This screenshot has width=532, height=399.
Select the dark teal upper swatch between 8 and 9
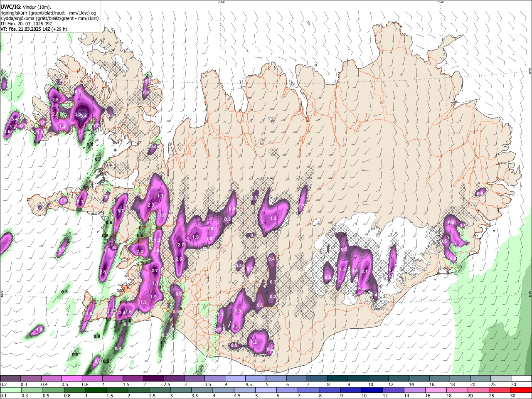[337, 379]
